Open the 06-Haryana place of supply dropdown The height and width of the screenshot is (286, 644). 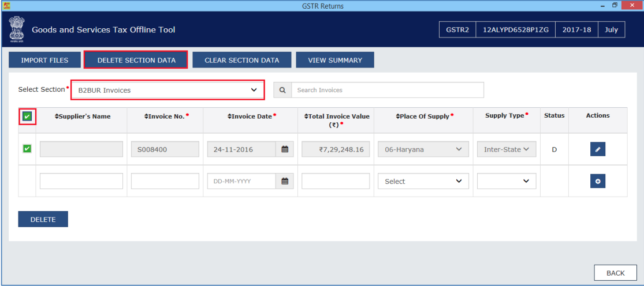423,149
